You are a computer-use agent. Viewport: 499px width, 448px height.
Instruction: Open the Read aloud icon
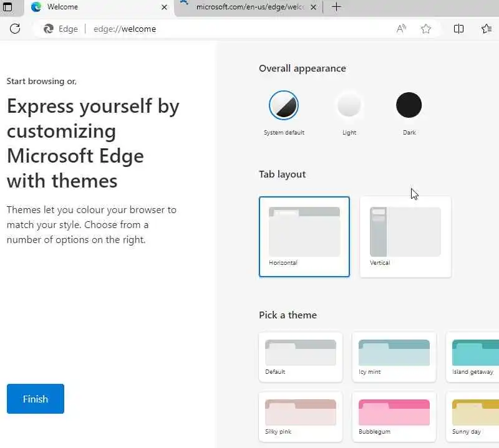401,29
